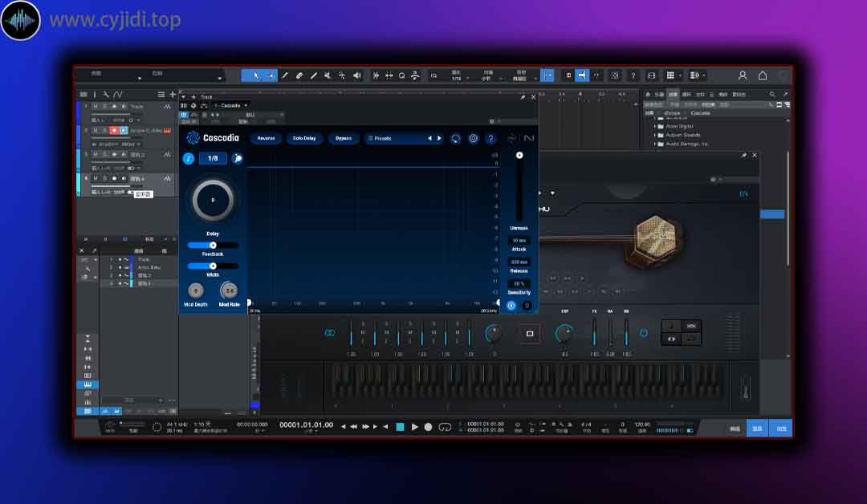Open the user account icon
The image size is (867, 504).
point(743,75)
